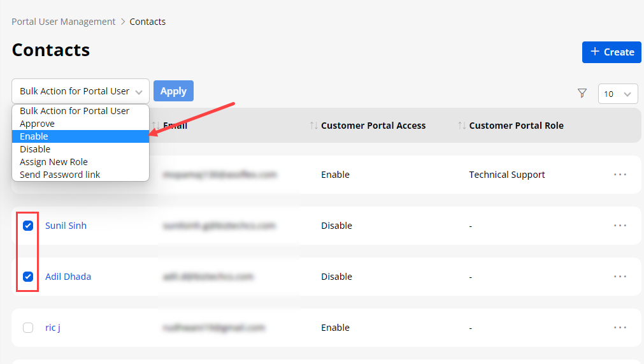The width and height of the screenshot is (644, 364).
Task: Uncheck the Adil Dhada checkbox
Action: [x=28, y=277]
